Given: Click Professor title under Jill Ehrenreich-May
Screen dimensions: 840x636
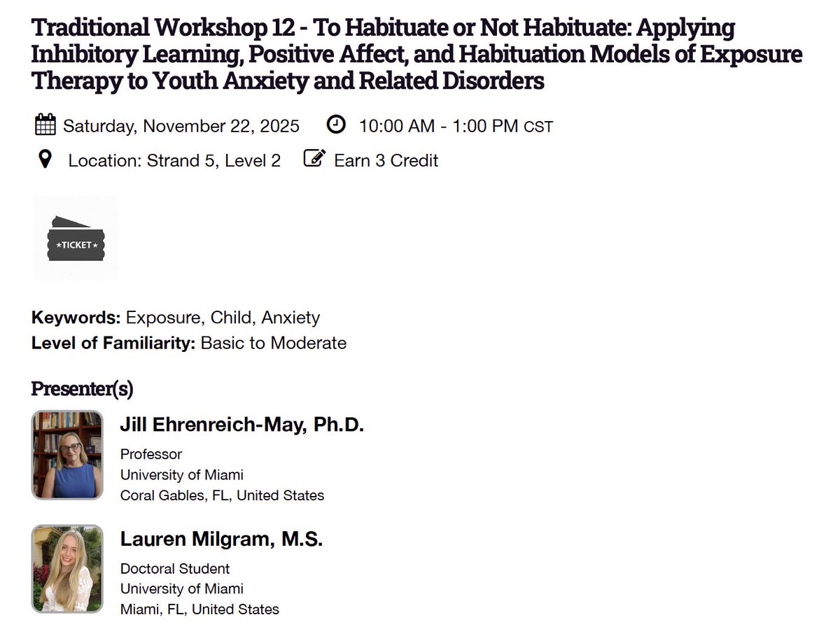Looking at the screenshot, I should point(151,454).
